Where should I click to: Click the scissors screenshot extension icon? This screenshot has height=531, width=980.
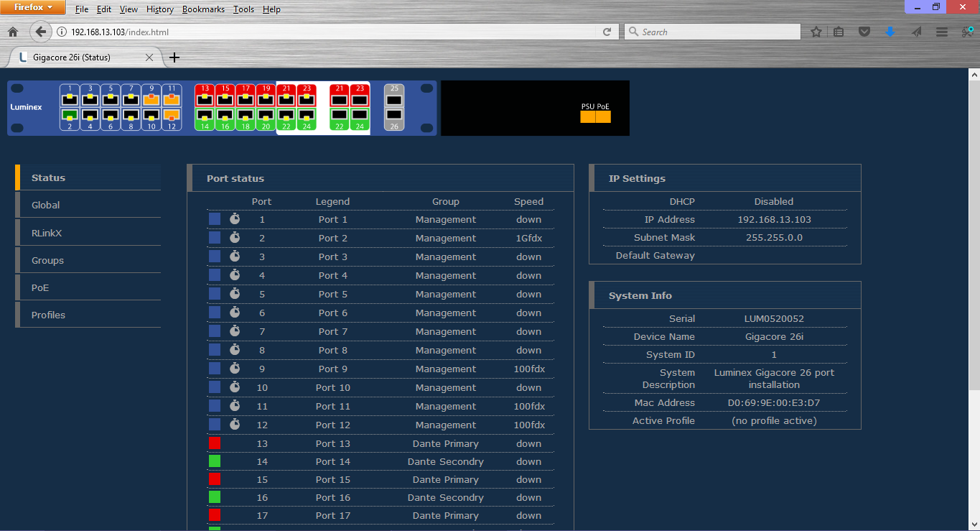pyautogui.click(x=967, y=32)
